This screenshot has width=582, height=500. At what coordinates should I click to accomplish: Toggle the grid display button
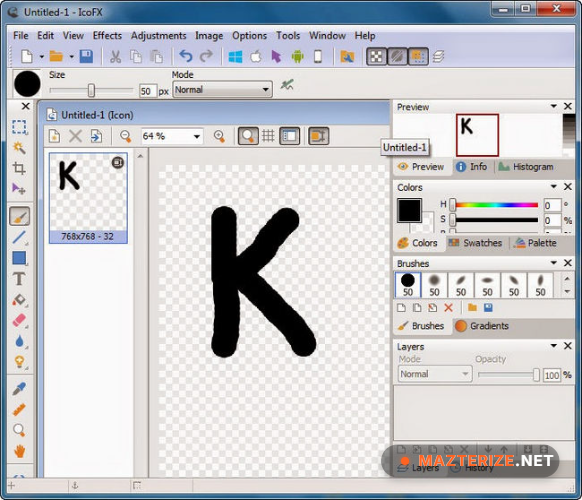(x=268, y=136)
